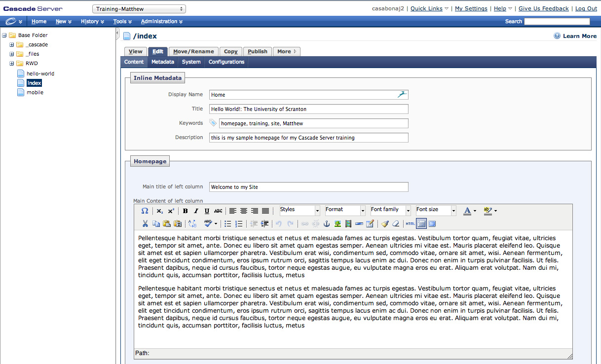Toggle bold formatting in editor
The height and width of the screenshot is (364, 601).
pos(185,211)
